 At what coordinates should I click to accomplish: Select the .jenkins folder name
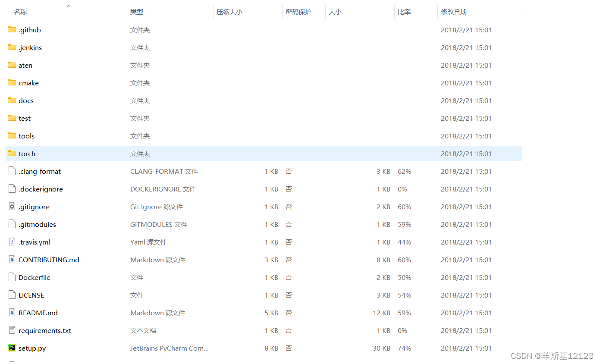(x=30, y=47)
